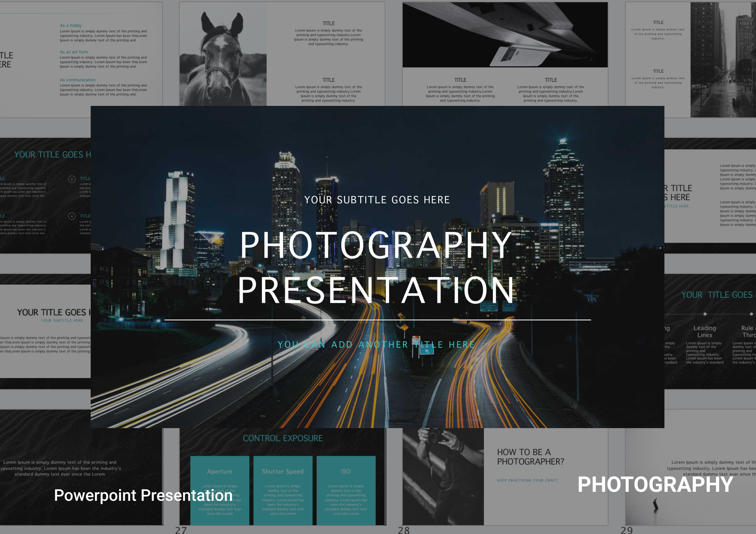
Task: Click the blue arrow road sign
Action: [427, 350]
